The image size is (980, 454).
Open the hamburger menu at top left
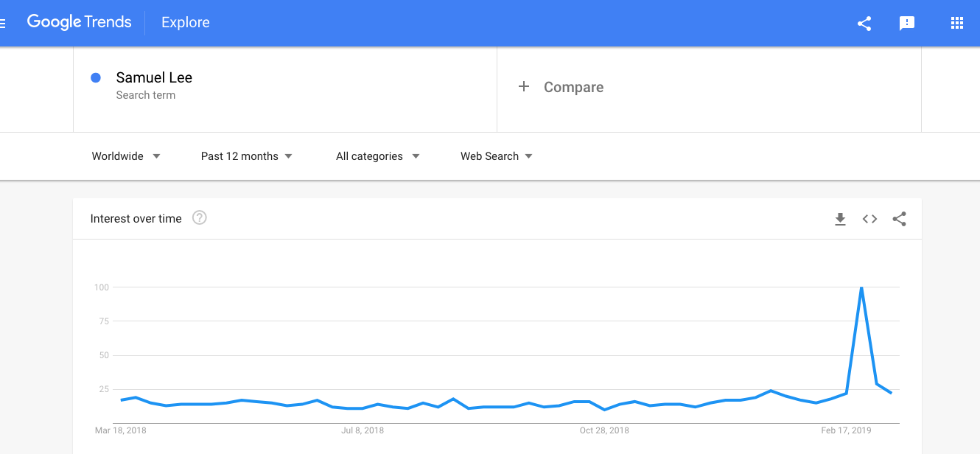(x=2, y=23)
